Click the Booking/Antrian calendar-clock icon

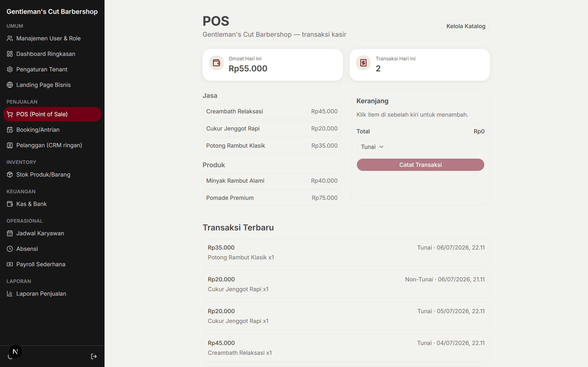[x=10, y=130]
